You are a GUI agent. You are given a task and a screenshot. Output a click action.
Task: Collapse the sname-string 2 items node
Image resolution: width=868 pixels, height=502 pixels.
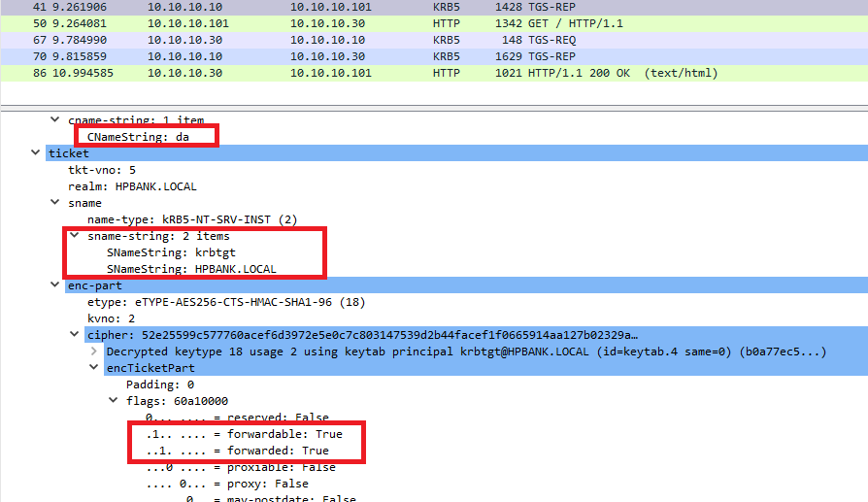coord(74,236)
